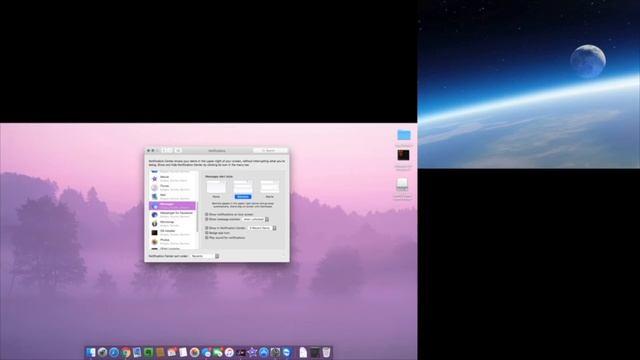Choose the Alerts alert style thumbnail
640x360 pixels.
coord(270,187)
